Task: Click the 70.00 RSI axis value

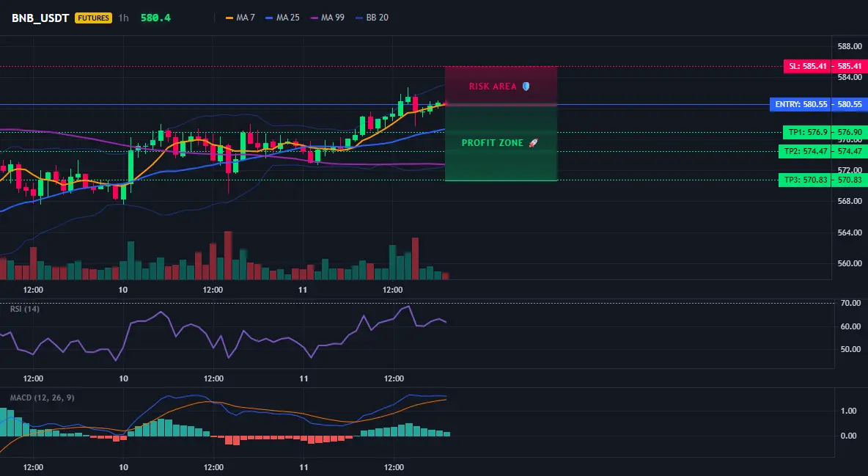Action: coord(851,303)
